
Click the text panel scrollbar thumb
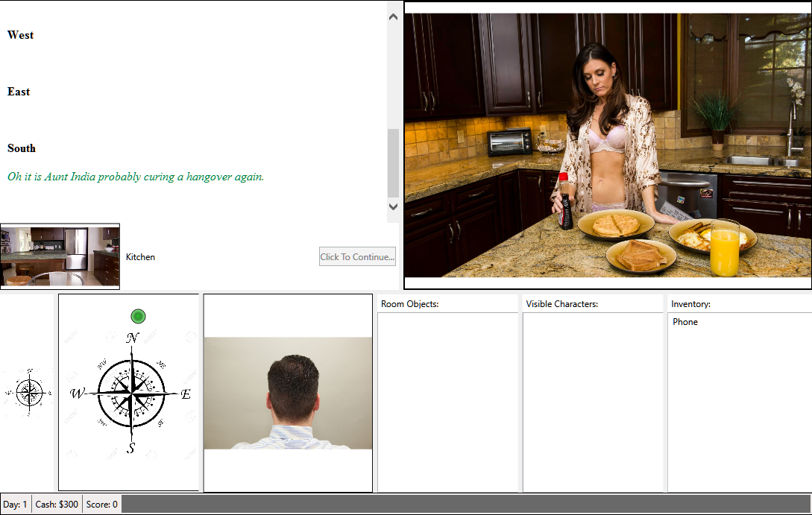[393, 163]
